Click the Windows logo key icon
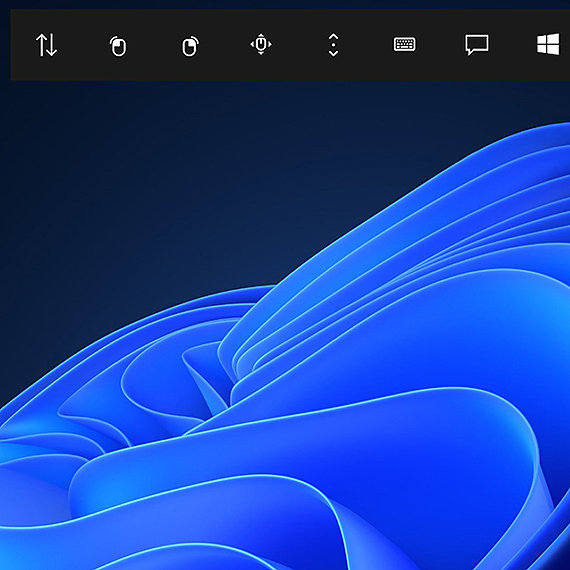Image resolution: width=570 pixels, height=570 pixels. [x=548, y=44]
